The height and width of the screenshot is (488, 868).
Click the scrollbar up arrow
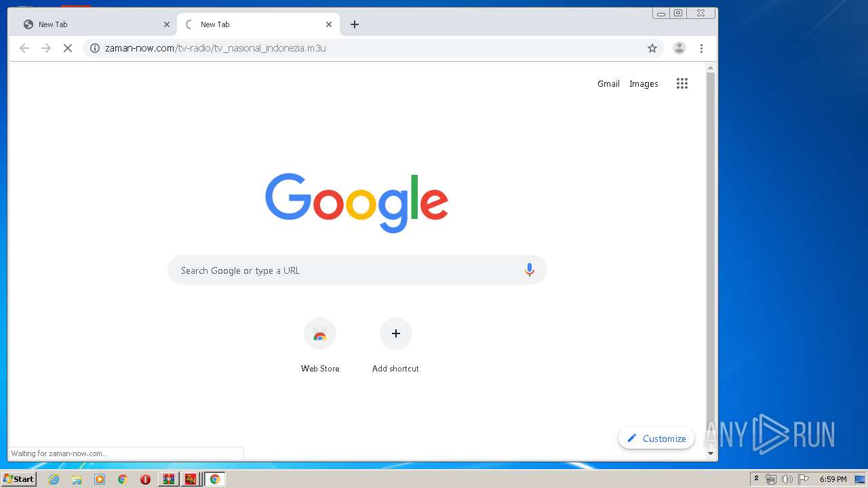click(711, 68)
